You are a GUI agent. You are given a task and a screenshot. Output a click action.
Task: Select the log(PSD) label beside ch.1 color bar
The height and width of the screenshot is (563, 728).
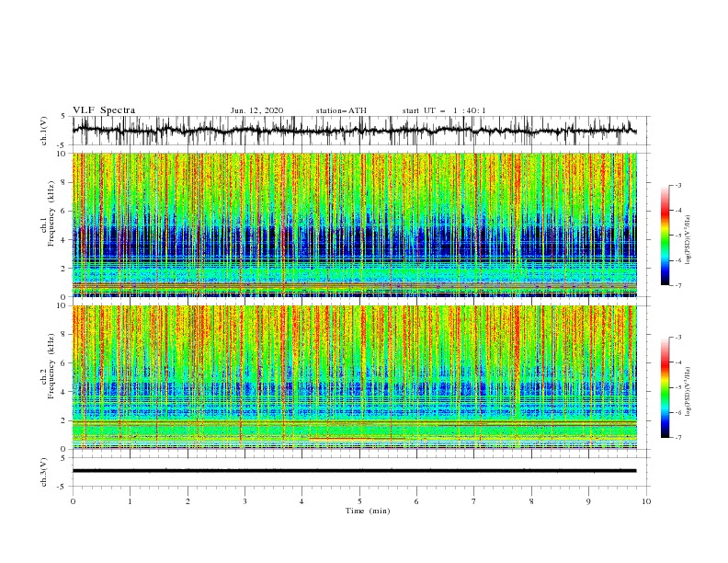click(688, 239)
